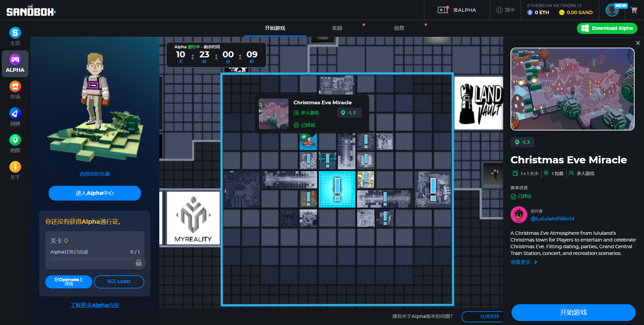Click the large 开始游戏 play button
The width and height of the screenshot is (644, 325).
click(574, 313)
